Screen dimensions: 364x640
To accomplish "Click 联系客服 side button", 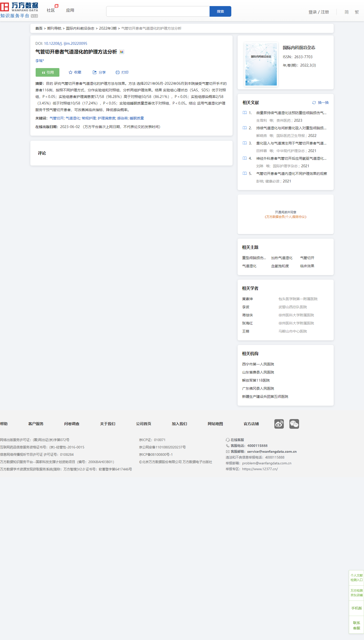I will (x=356, y=625).
